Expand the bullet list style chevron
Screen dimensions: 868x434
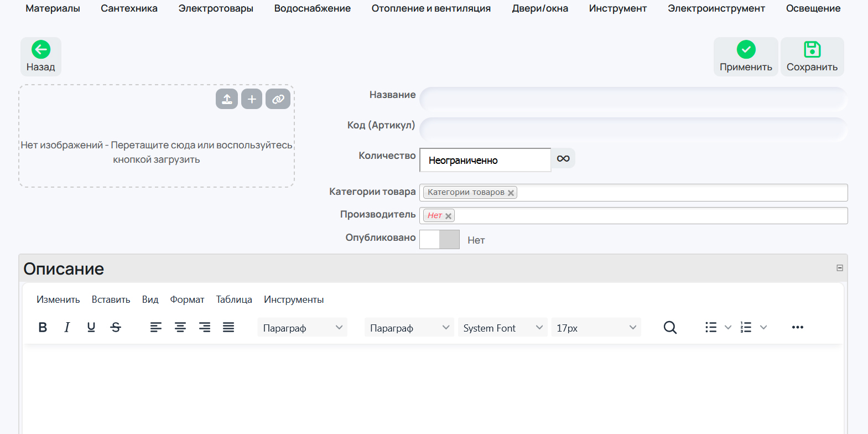[x=728, y=327]
